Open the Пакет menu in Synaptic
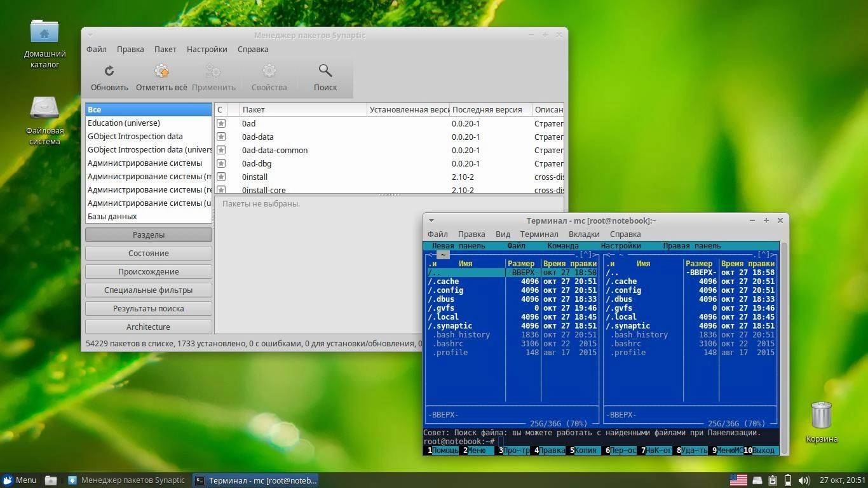Image resolution: width=868 pixels, height=488 pixels. click(165, 49)
